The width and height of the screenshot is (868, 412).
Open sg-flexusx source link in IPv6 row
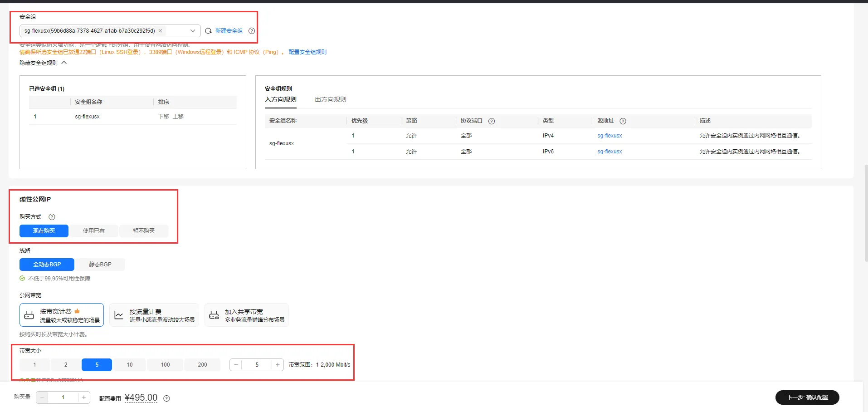pos(610,152)
